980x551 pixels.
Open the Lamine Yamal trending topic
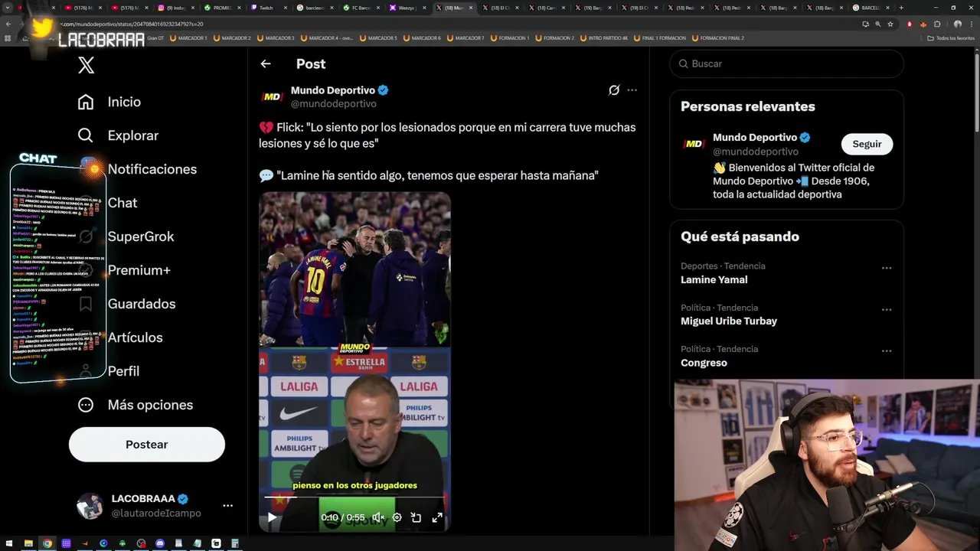714,280
